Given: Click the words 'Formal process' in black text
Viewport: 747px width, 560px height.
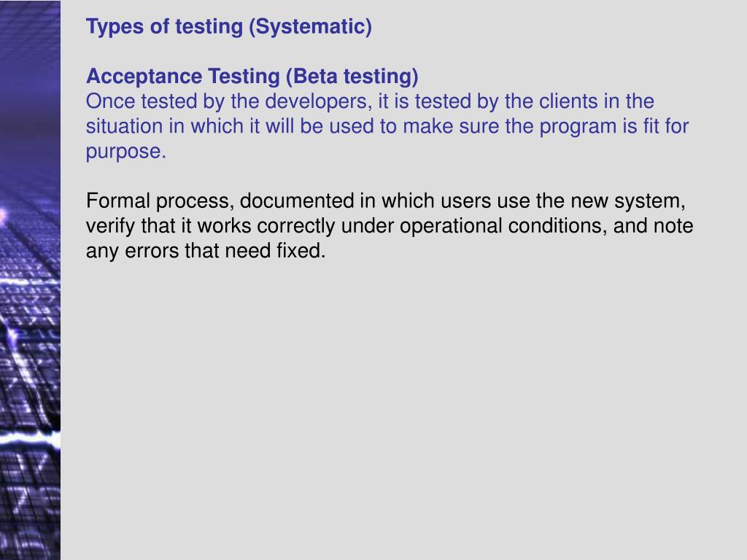Looking at the screenshot, I should click(160, 201).
